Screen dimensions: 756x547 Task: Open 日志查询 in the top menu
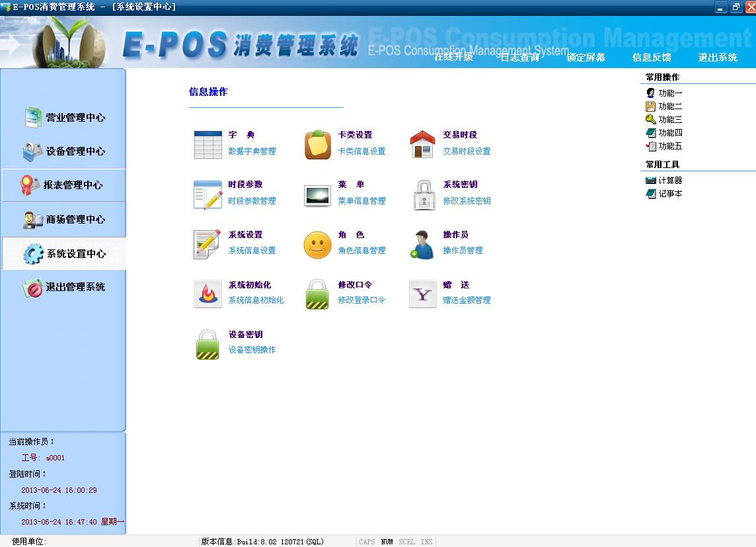[519, 58]
